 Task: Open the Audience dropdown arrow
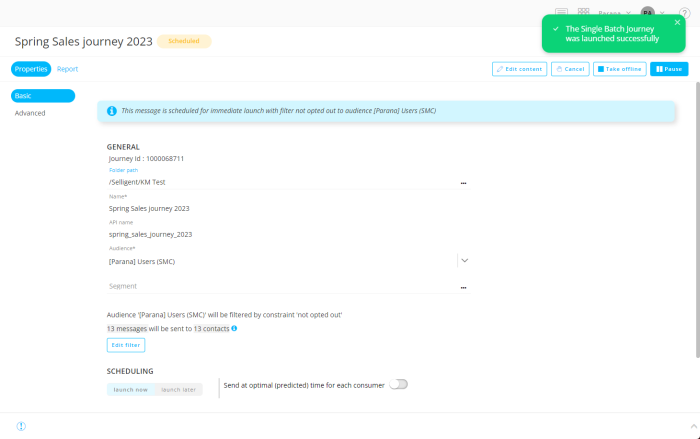pos(465,261)
